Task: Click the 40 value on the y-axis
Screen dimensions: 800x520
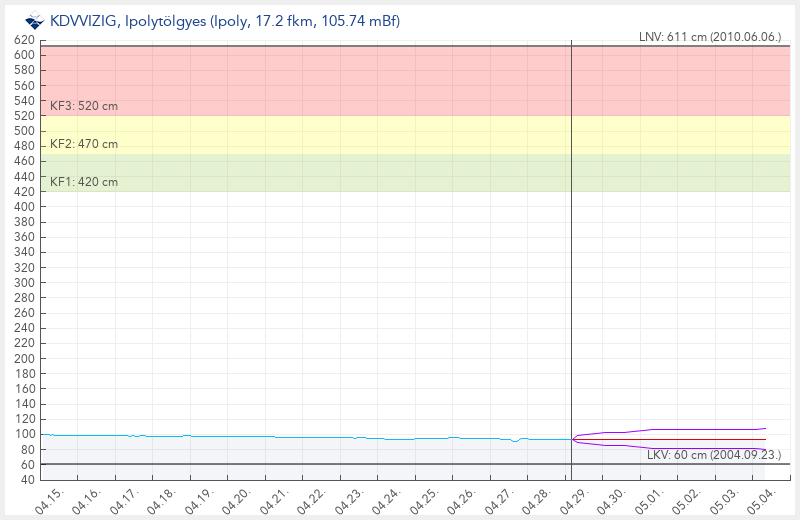Action: tap(25, 480)
